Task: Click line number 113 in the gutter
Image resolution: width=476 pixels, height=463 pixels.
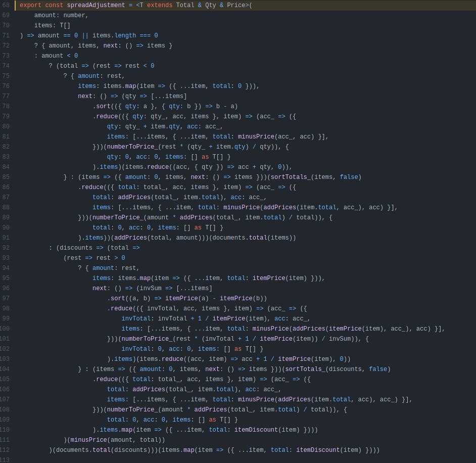Action: click(5, 460)
